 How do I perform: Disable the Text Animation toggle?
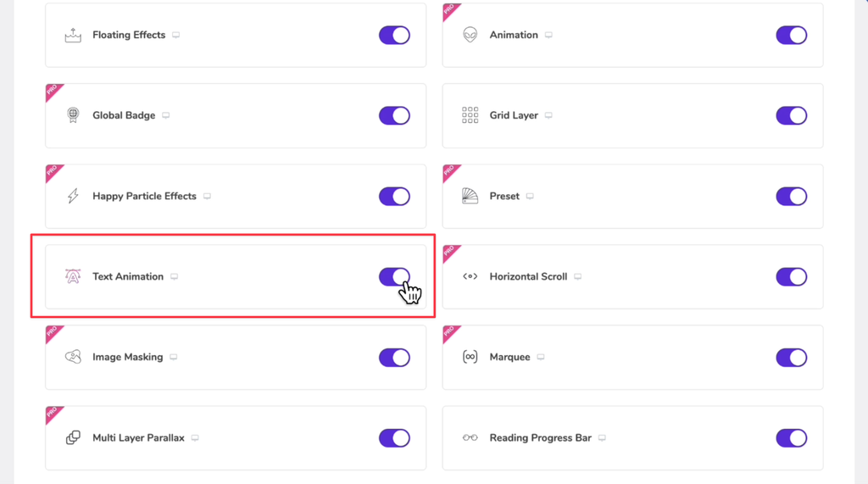(394, 276)
